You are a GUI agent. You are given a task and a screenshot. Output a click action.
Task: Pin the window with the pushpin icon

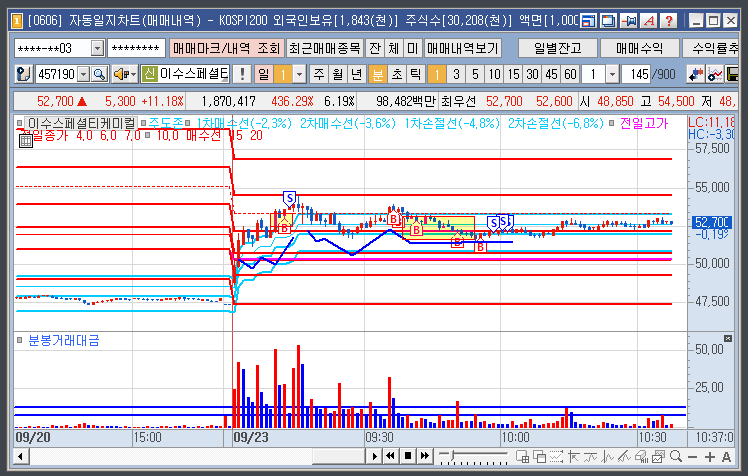(x=629, y=21)
